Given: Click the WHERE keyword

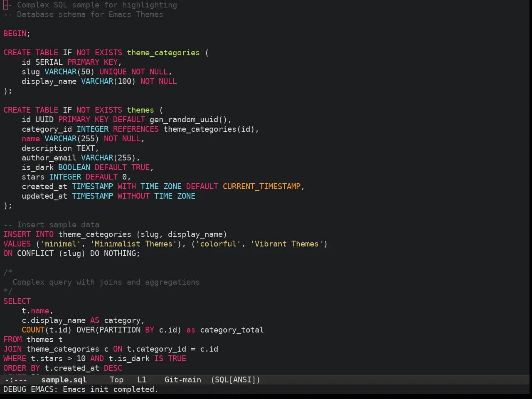Looking at the screenshot, I should [x=15, y=359].
